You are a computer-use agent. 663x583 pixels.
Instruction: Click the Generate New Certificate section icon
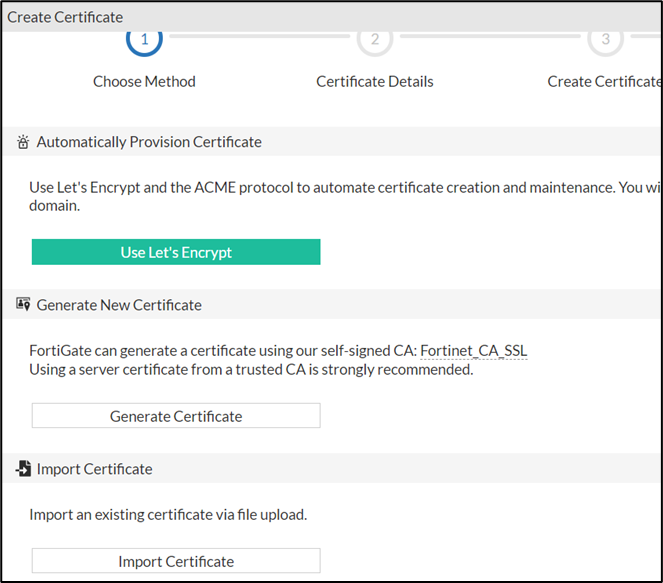pyautogui.click(x=23, y=305)
